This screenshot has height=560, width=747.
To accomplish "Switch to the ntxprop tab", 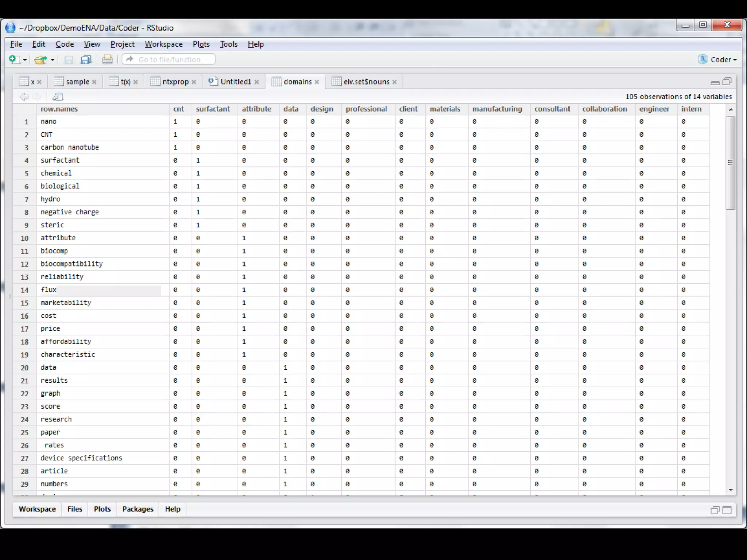I will (x=175, y=82).
